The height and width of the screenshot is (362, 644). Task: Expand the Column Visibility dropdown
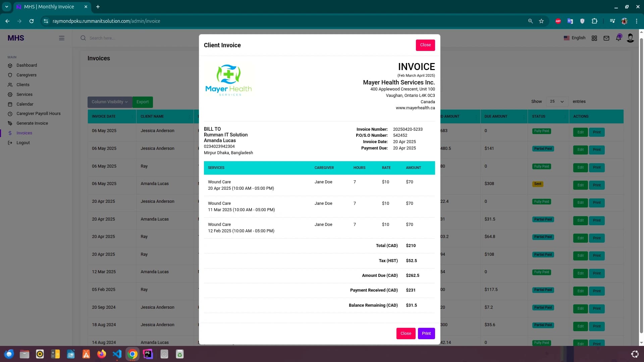110,102
